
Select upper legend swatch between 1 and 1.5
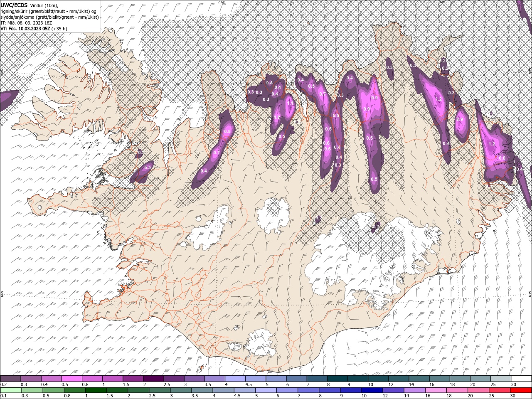tap(112, 379)
